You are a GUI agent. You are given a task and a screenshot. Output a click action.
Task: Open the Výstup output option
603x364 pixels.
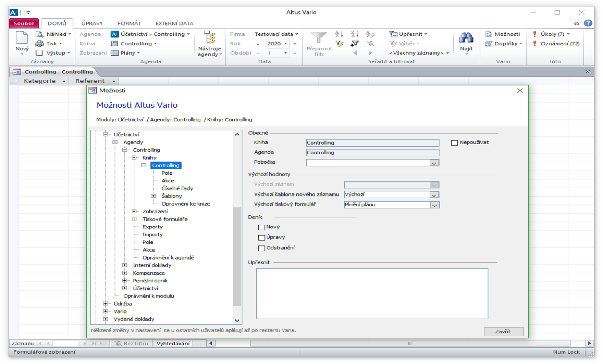click(x=52, y=53)
